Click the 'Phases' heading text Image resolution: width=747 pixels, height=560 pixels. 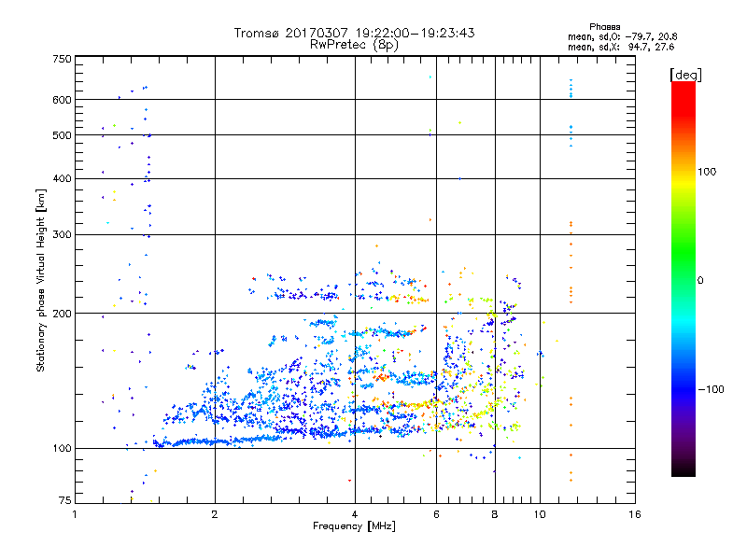click(604, 27)
